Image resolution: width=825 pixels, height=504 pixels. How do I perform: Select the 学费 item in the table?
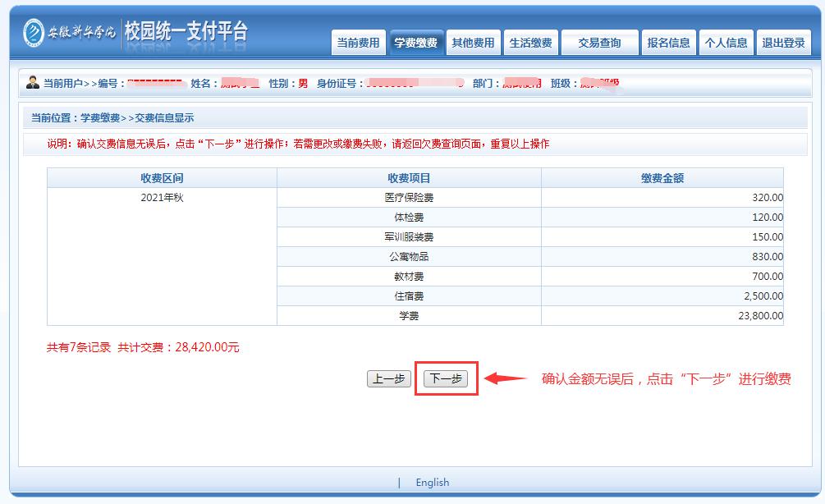click(x=409, y=316)
